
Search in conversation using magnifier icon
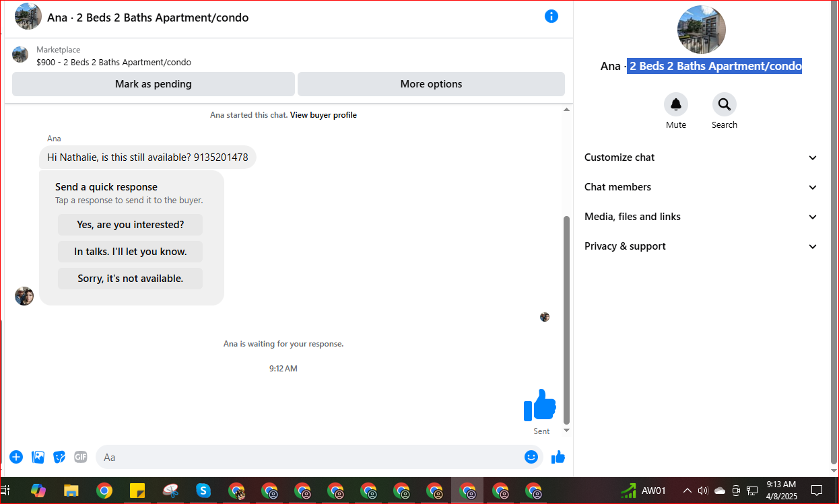[725, 104]
